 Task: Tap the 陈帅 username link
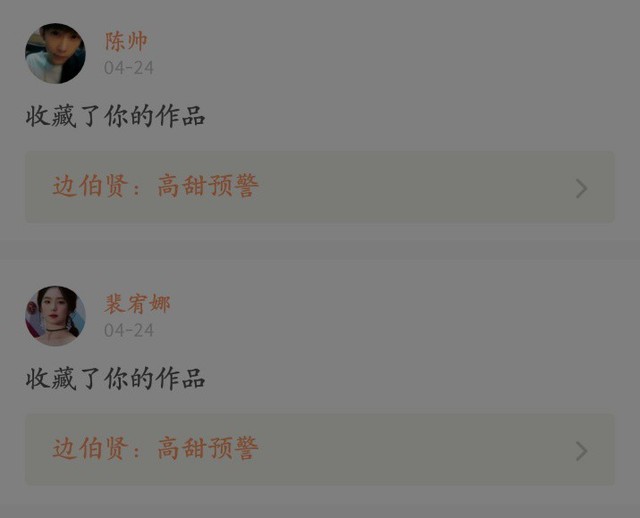tap(126, 42)
